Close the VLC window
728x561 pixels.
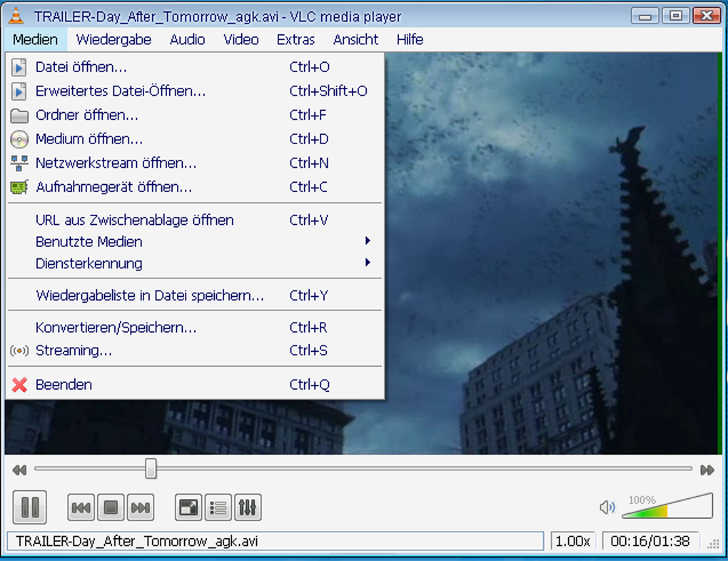(707, 16)
